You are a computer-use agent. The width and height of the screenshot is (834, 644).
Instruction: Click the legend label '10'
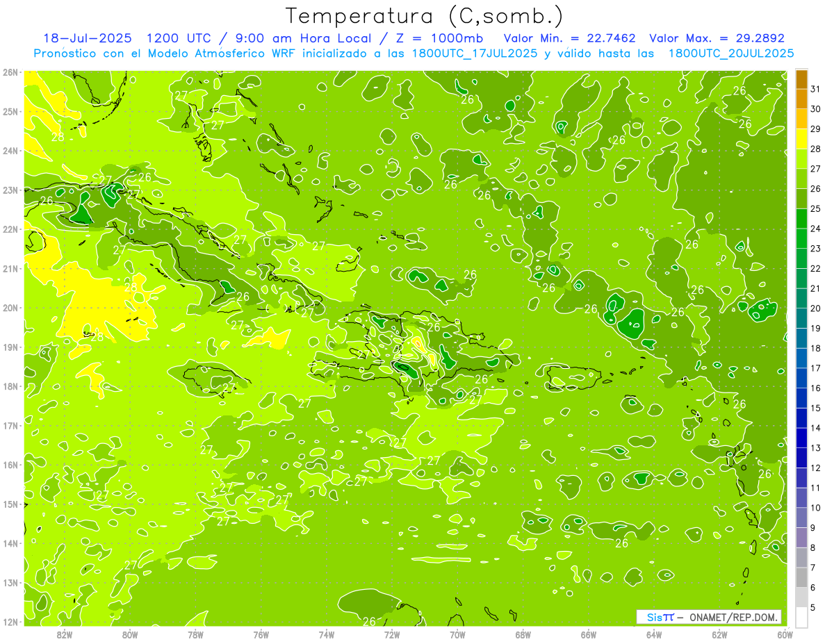pos(815,508)
